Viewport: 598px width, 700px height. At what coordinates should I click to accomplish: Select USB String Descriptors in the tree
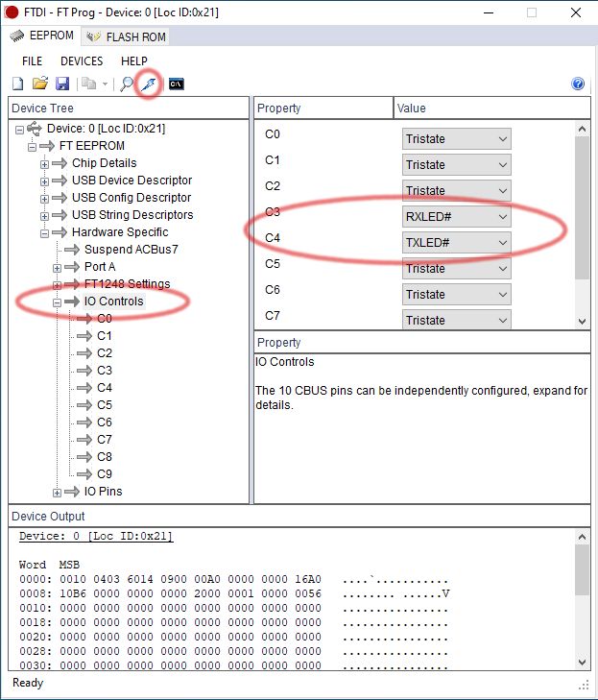click(x=132, y=215)
